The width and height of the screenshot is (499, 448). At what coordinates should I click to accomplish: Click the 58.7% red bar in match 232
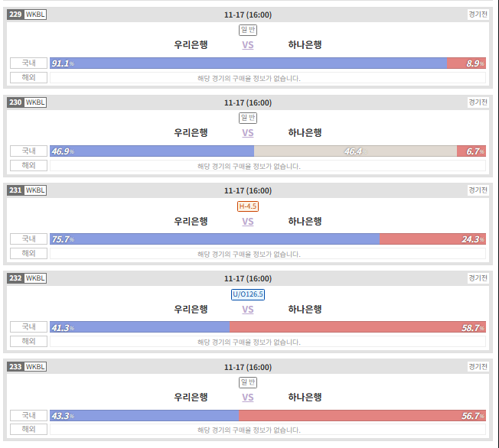tap(357, 327)
